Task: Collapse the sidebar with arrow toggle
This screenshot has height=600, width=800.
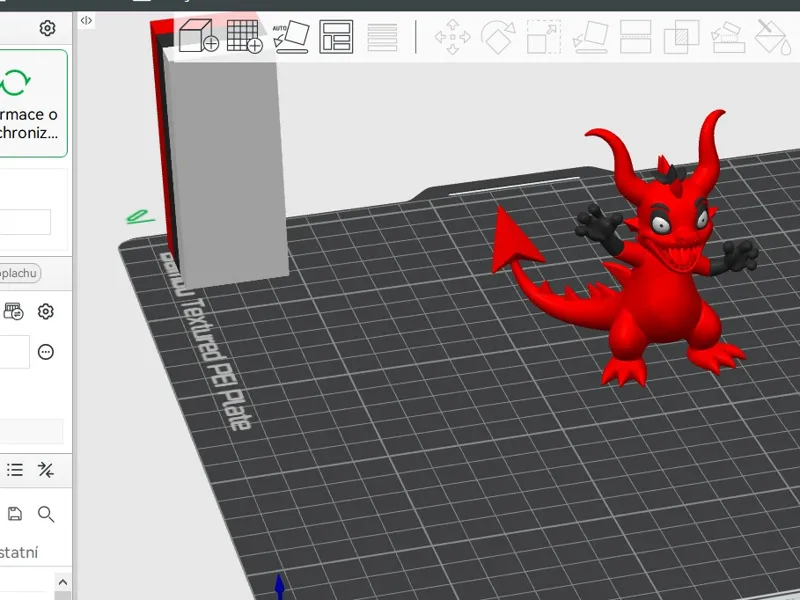Action: (x=86, y=20)
